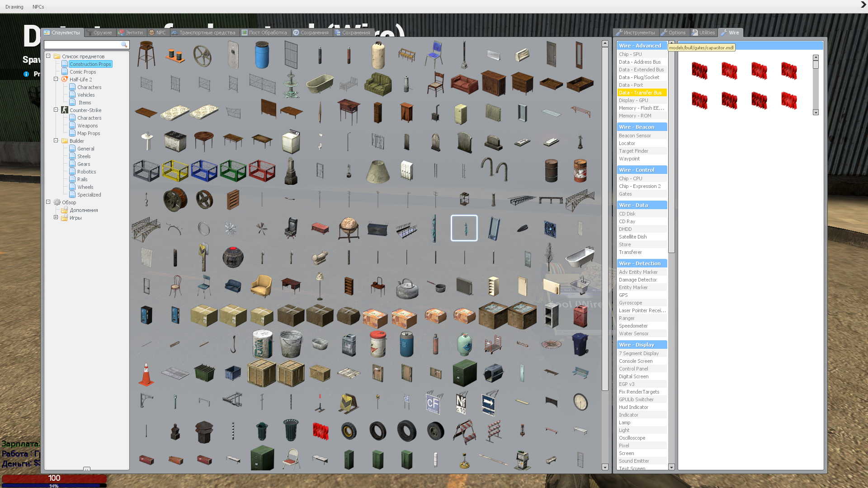868x488 pixels.
Task: Click down arrow of prop list scrollbar
Action: [x=605, y=467]
